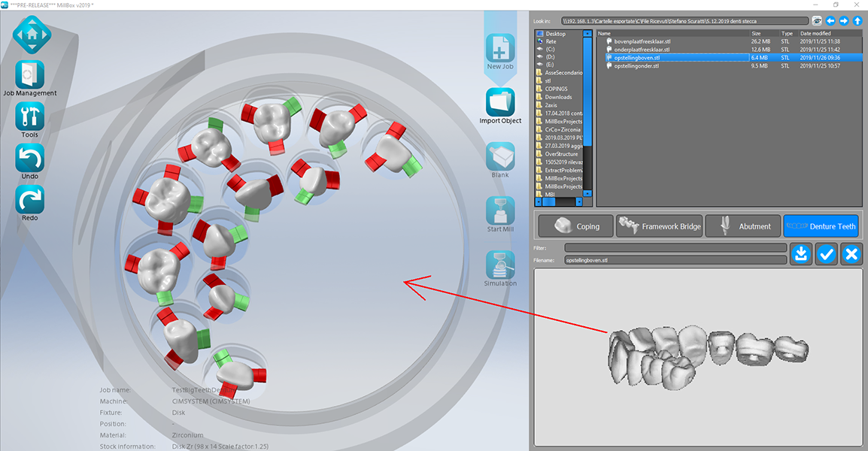Go up one folder level
Image resolution: width=868 pixels, height=451 pixels.
(857, 21)
